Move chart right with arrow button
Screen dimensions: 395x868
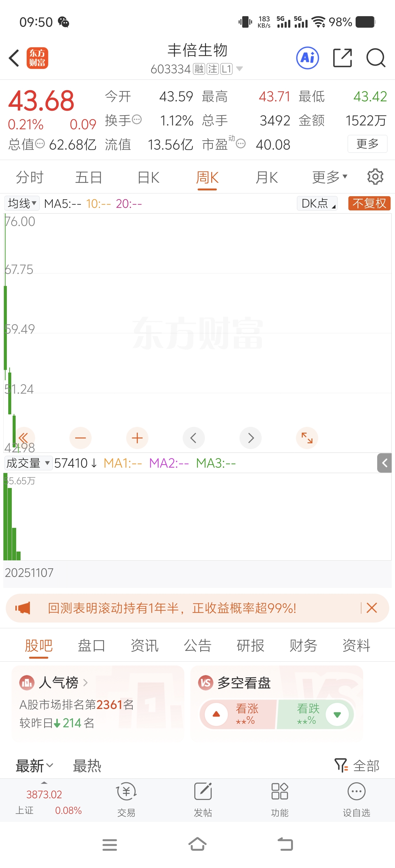(x=251, y=438)
